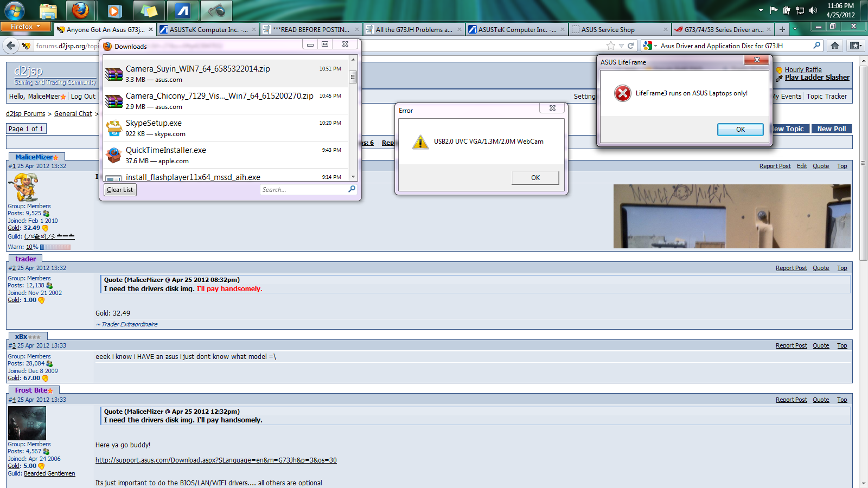Viewport: 868px width, 488px height.
Task: Open the URL history dropdown arrow
Action: tap(622, 46)
